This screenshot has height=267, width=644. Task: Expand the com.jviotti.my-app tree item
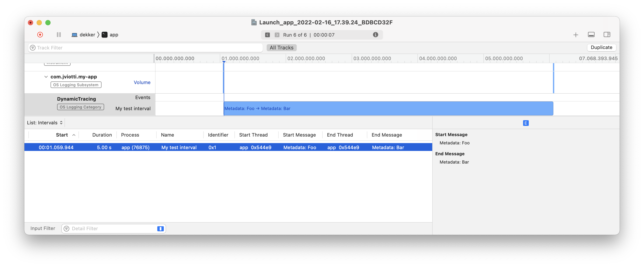pos(46,76)
